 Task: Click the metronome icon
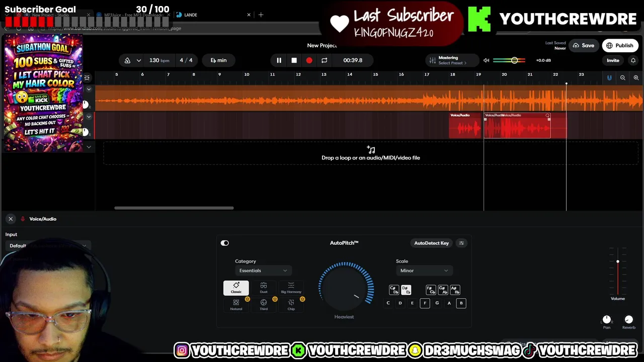(127, 60)
